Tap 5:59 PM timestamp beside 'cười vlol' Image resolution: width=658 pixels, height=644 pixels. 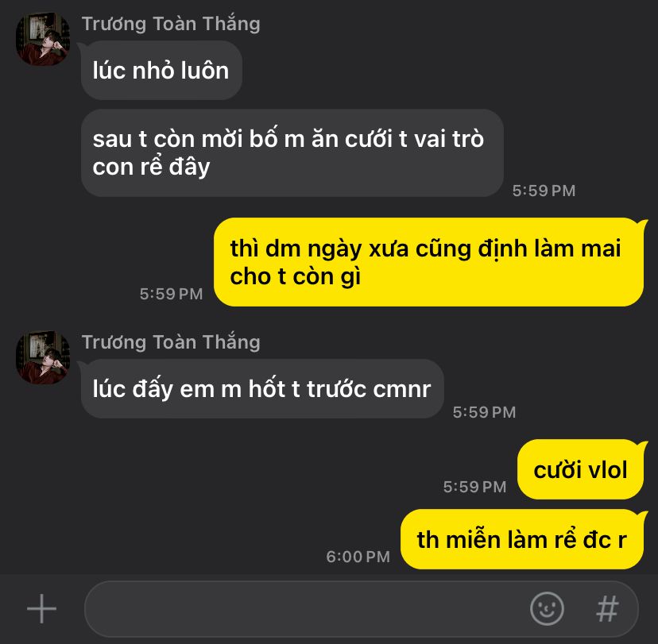tap(474, 487)
